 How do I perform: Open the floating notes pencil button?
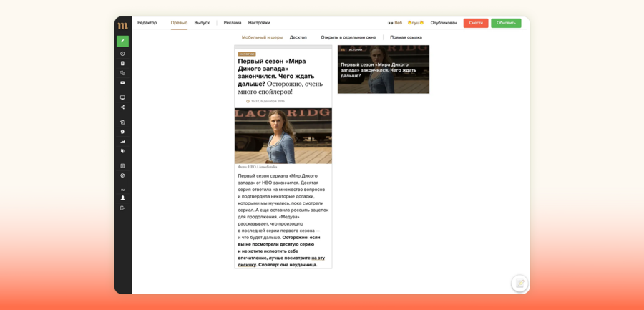tap(519, 284)
